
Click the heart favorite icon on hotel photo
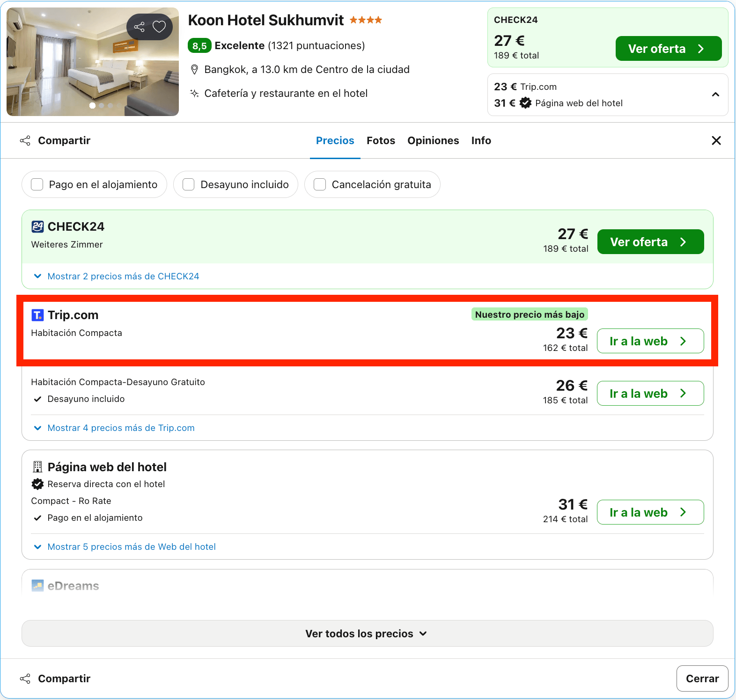pyautogui.click(x=159, y=27)
